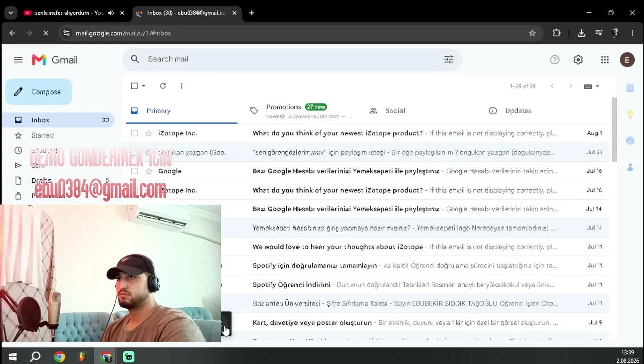Close the YouTube browser tab
The height and width of the screenshot is (364, 644).
point(122,13)
